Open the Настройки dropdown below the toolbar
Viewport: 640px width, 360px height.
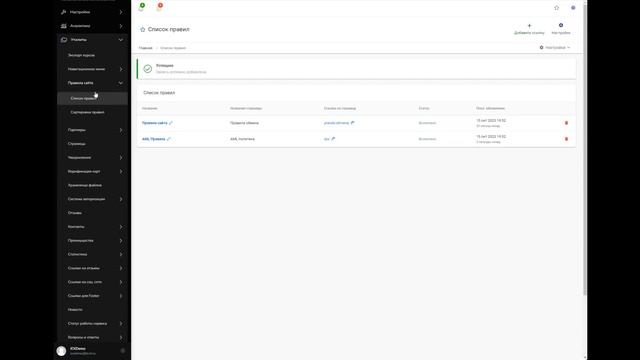coord(555,48)
